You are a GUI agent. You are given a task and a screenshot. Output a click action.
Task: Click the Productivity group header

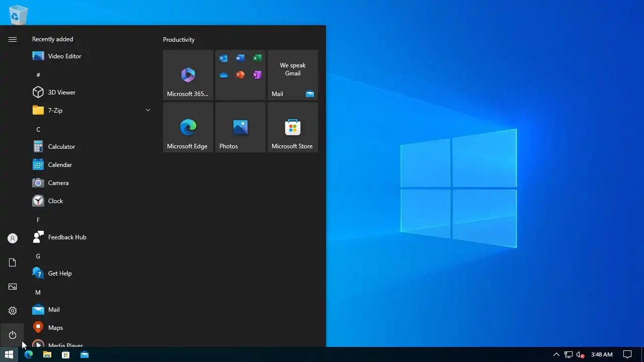(179, 40)
